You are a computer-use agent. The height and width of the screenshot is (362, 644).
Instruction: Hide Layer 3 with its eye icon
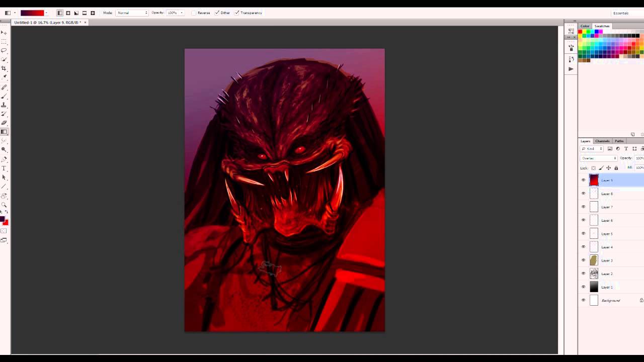tap(584, 260)
